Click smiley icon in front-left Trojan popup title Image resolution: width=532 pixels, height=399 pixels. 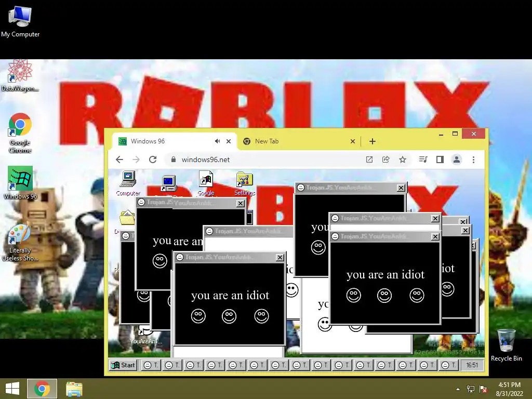coord(180,257)
